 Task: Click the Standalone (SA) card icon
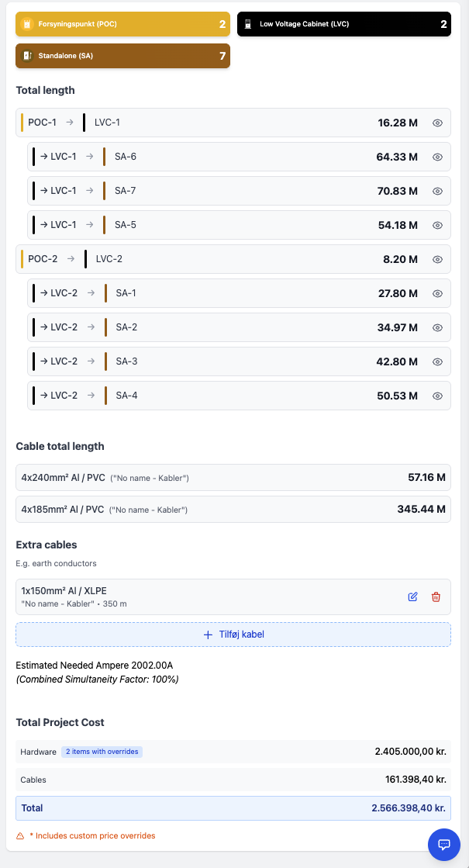pyautogui.click(x=28, y=56)
